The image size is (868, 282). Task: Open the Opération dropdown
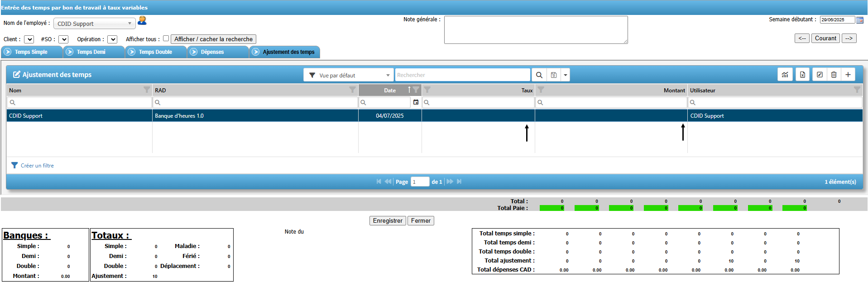pyautogui.click(x=112, y=40)
